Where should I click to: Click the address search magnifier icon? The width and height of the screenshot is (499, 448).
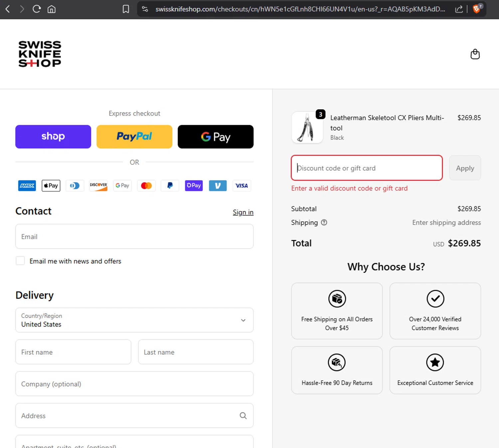243,415
